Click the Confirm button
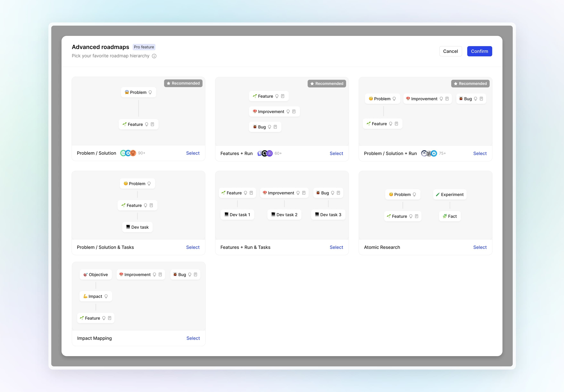Screen dimensions: 564x392 [479, 51]
